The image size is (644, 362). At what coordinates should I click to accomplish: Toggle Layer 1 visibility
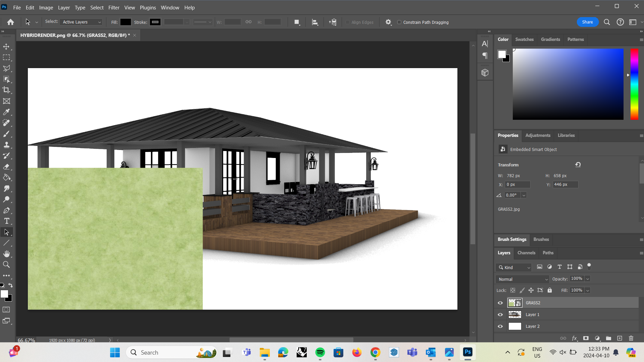tap(500, 314)
